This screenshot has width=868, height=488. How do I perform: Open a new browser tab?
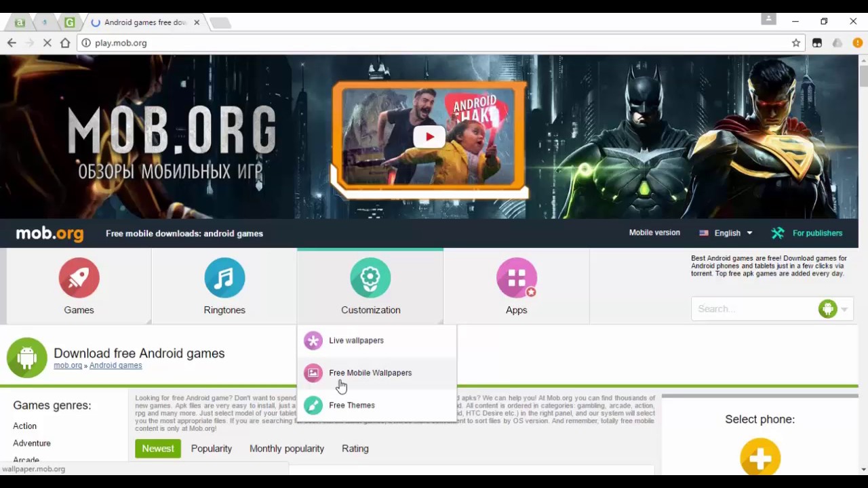(x=220, y=23)
